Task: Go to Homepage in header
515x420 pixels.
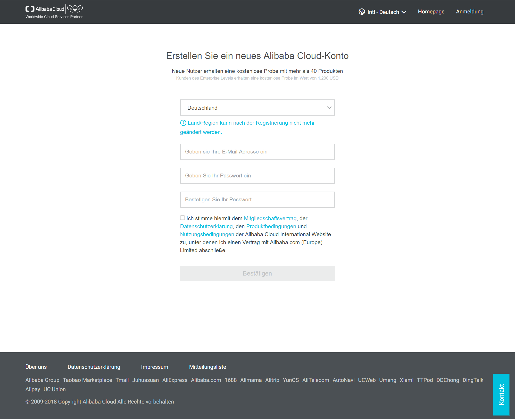Action: pos(431,12)
